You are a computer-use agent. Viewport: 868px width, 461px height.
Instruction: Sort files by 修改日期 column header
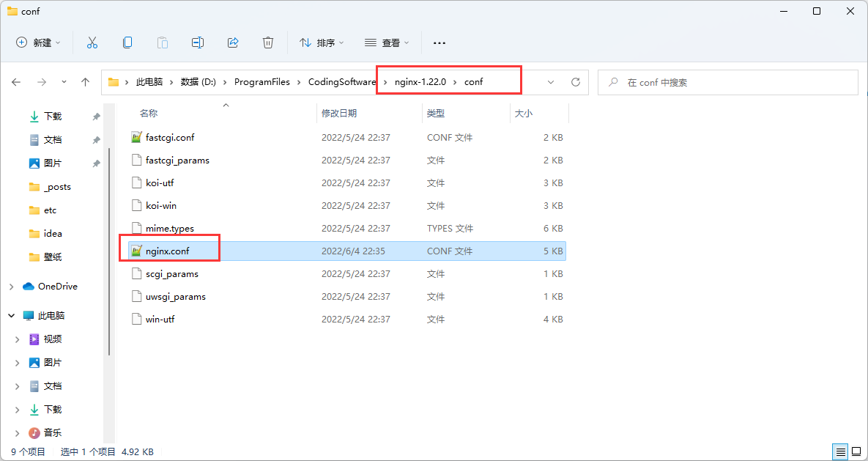(339, 114)
